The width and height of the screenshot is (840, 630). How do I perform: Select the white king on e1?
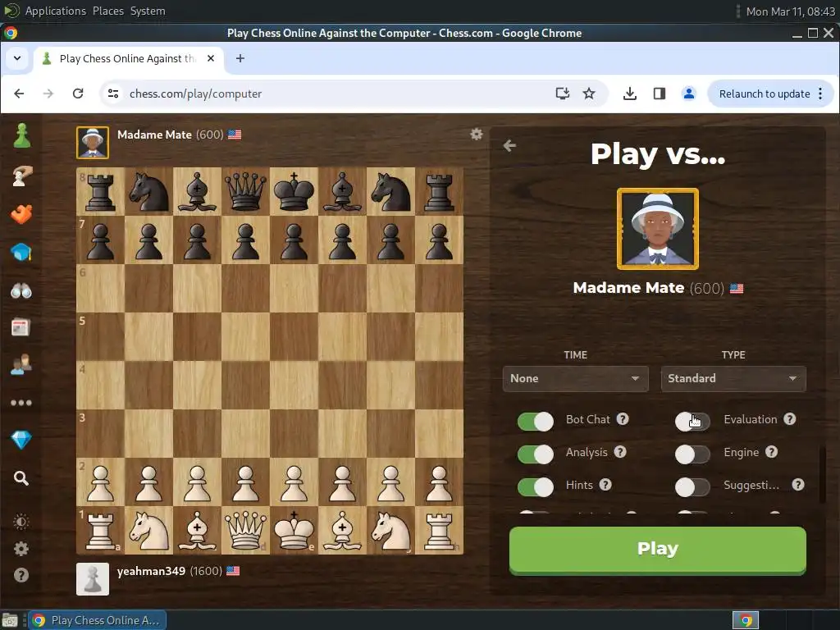coord(294,531)
